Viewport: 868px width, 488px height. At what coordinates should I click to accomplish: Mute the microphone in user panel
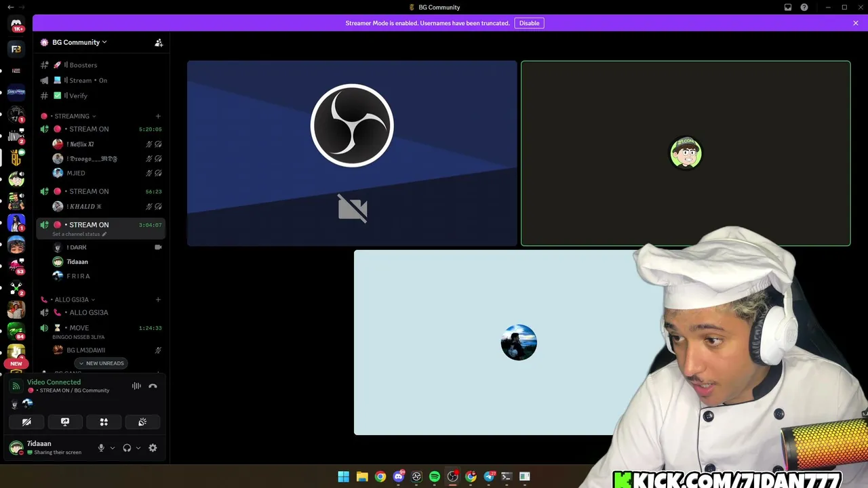[x=101, y=447]
